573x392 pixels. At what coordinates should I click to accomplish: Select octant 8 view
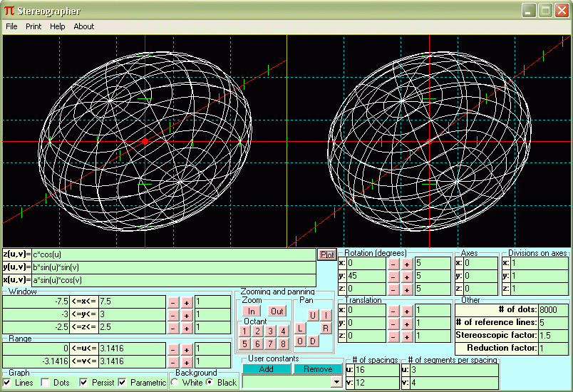[283, 344]
